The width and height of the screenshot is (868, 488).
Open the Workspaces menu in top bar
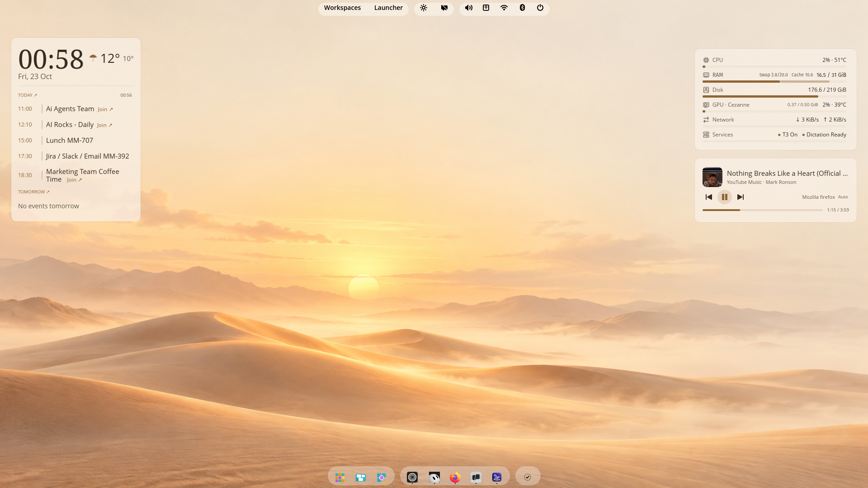pyautogui.click(x=342, y=8)
